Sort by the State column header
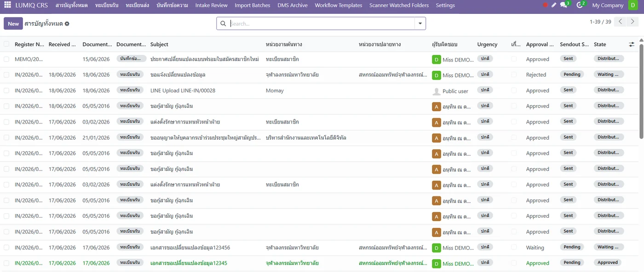 (x=600, y=45)
